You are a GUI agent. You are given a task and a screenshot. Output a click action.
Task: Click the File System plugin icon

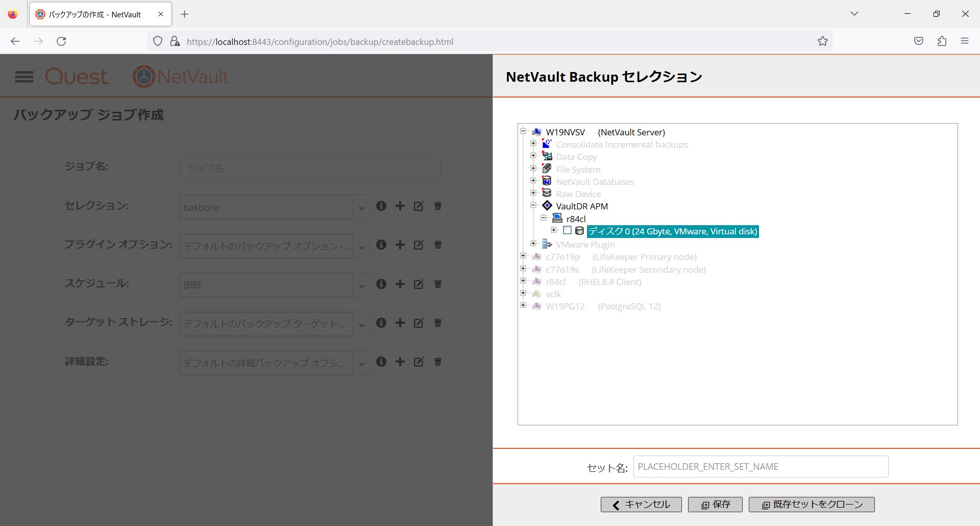tap(547, 169)
